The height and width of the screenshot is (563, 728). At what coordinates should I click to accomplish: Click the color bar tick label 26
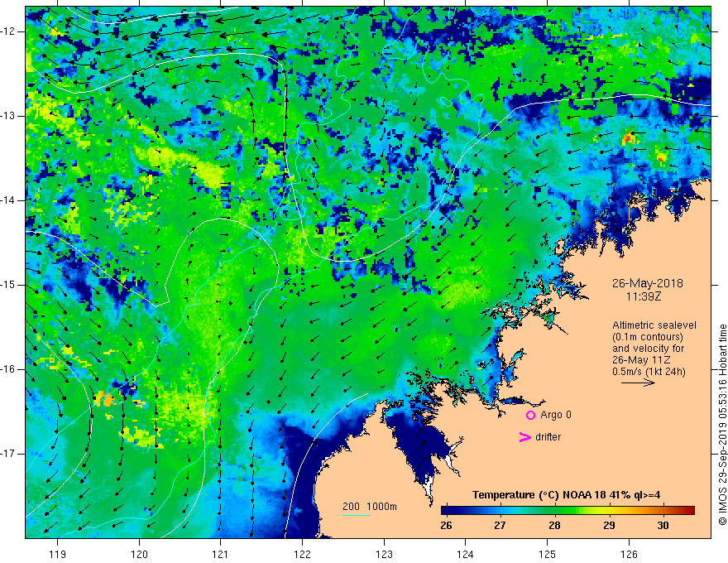pyautogui.click(x=446, y=526)
